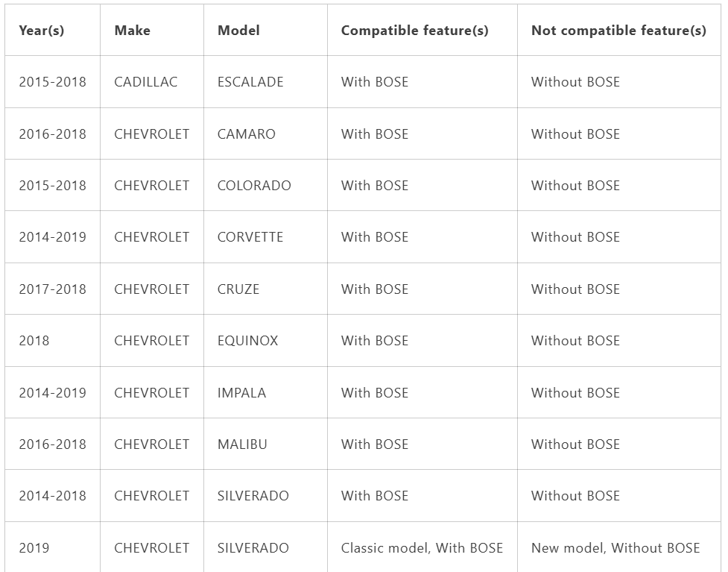728x572 pixels.
Task: Click the EQUINOX model cell
Action: click(247, 341)
